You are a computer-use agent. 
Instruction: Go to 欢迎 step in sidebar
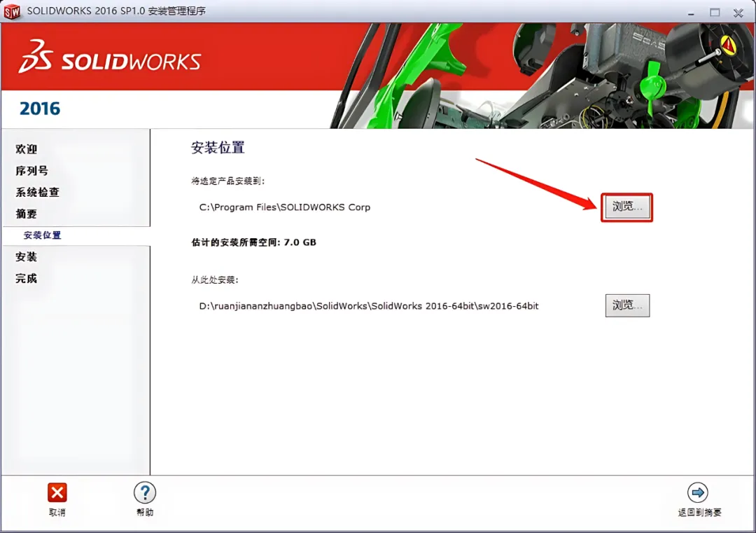27,149
